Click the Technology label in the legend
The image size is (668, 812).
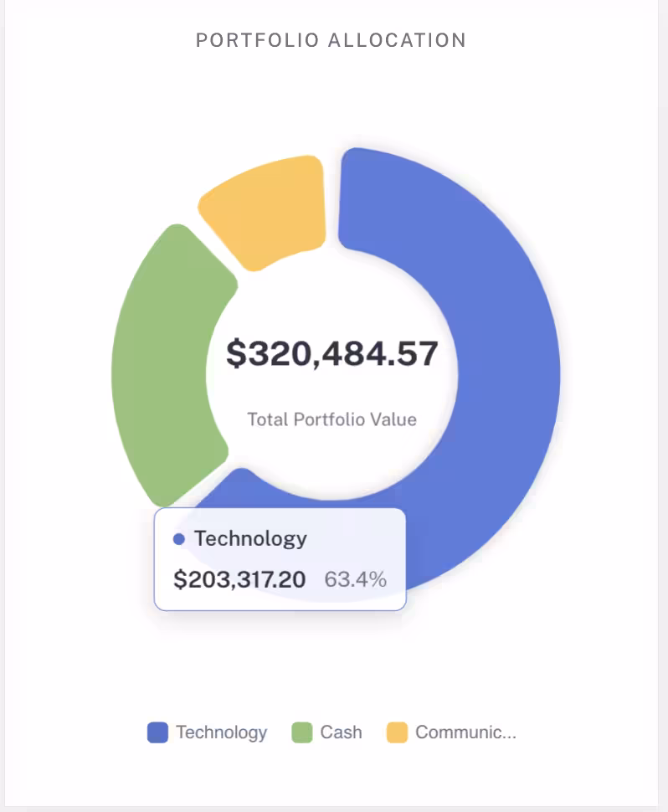pyautogui.click(x=221, y=732)
